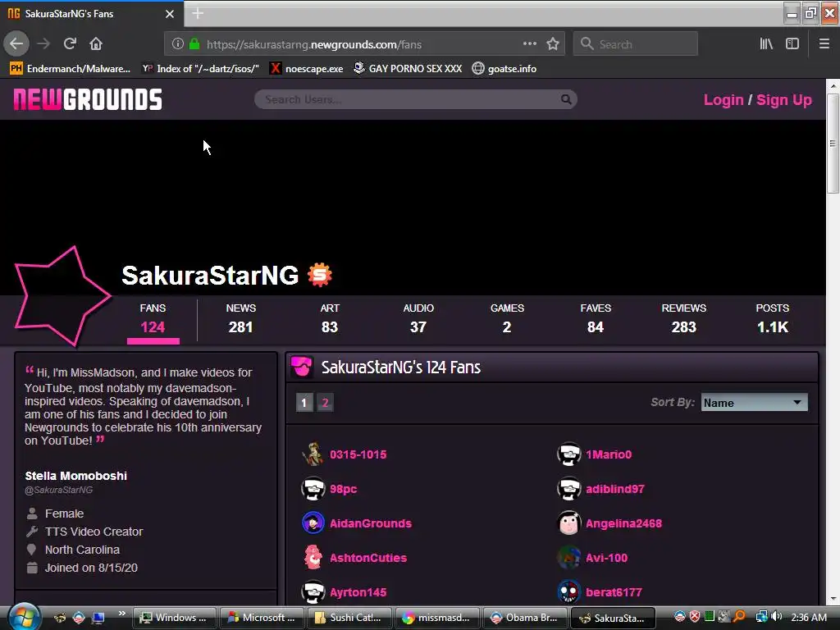Bookmark this page with the star icon
The width and height of the screenshot is (840, 630).
553,44
